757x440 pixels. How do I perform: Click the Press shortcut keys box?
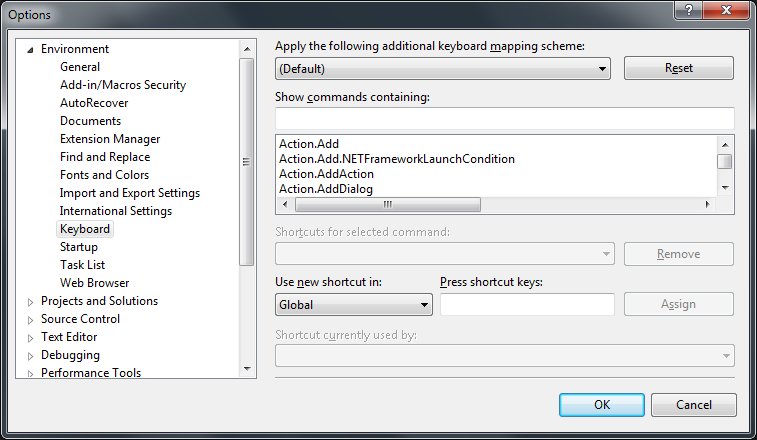click(x=527, y=305)
